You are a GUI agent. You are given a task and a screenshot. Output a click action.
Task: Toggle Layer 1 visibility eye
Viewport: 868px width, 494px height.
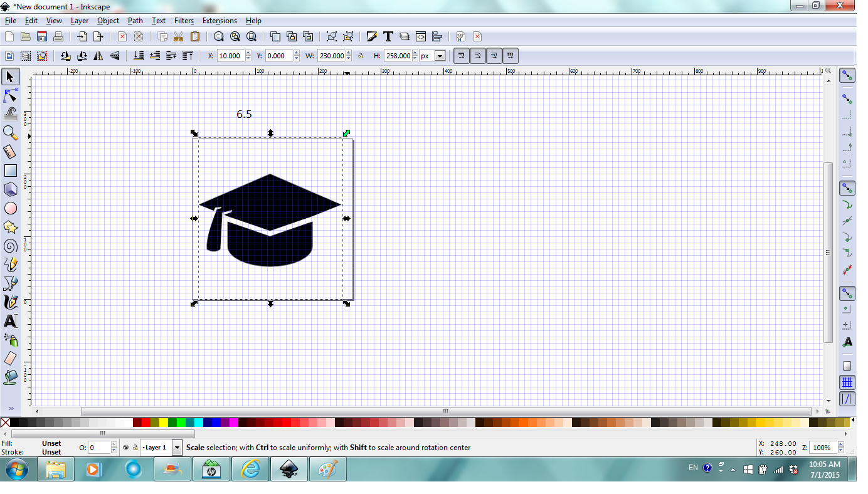pos(126,448)
